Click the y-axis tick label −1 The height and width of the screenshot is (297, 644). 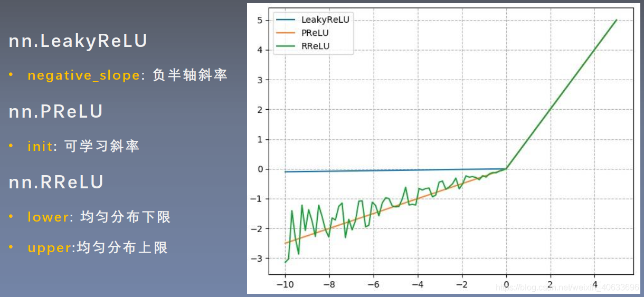click(x=258, y=199)
